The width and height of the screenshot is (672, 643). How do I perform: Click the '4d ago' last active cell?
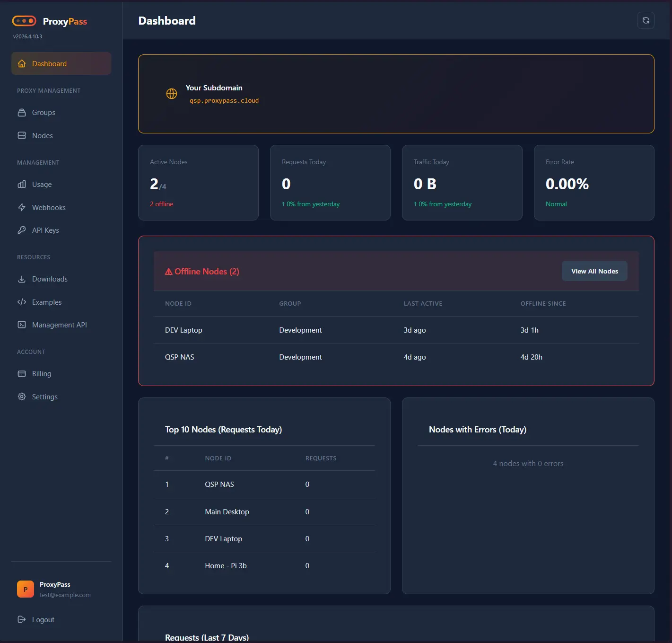(415, 357)
